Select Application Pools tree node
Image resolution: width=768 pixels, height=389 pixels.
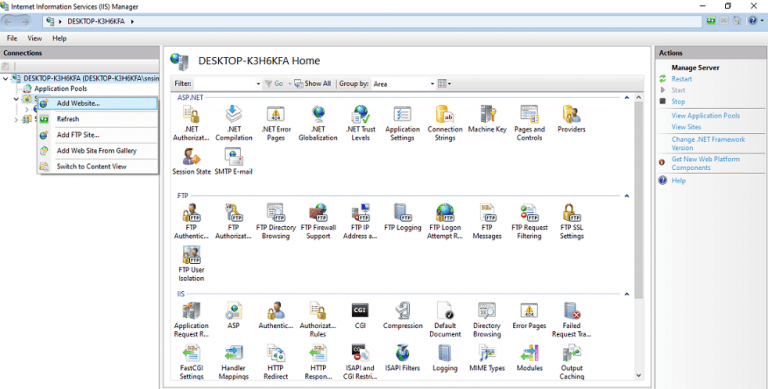pos(60,89)
